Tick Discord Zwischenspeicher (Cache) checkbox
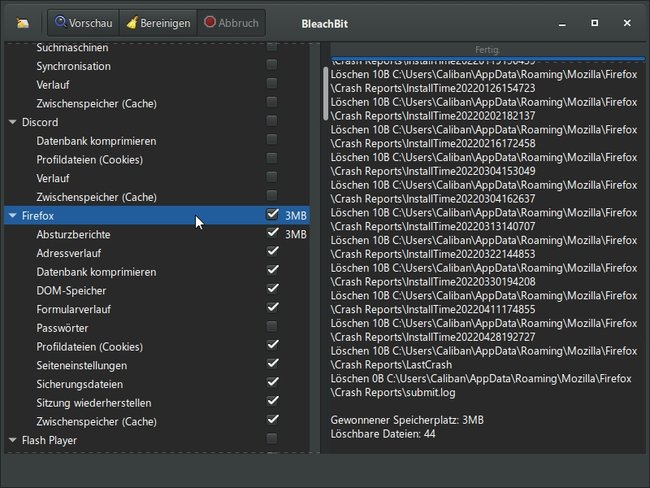Image resolution: width=650 pixels, height=488 pixels. [272, 196]
